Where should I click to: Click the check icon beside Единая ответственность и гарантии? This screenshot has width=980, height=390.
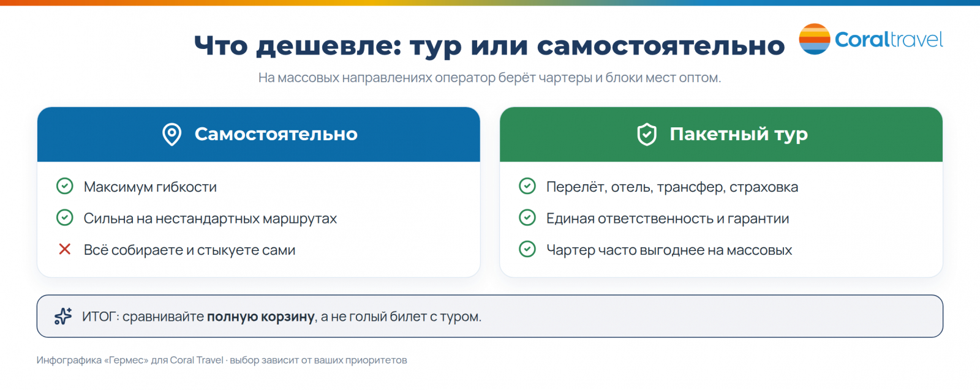(x=527, y=217)
